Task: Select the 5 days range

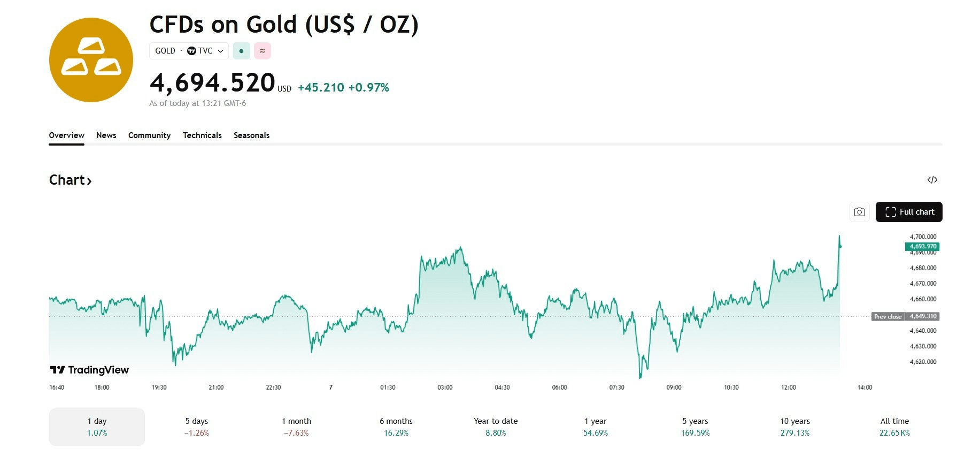Action: click(x=197, y=427)
